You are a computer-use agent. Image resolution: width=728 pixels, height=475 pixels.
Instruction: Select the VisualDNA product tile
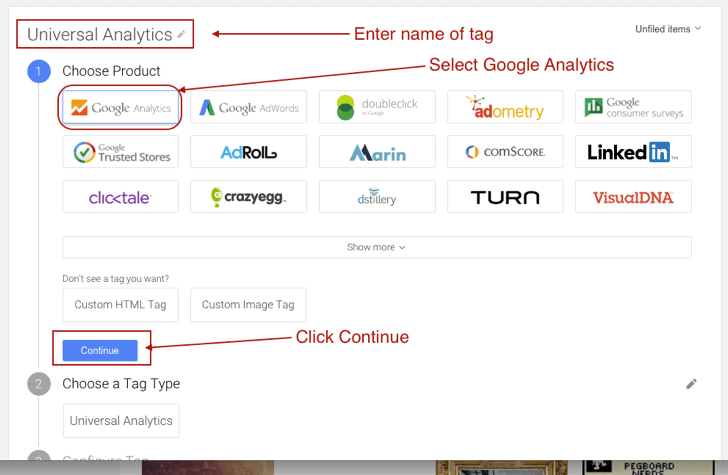(633, 197)
